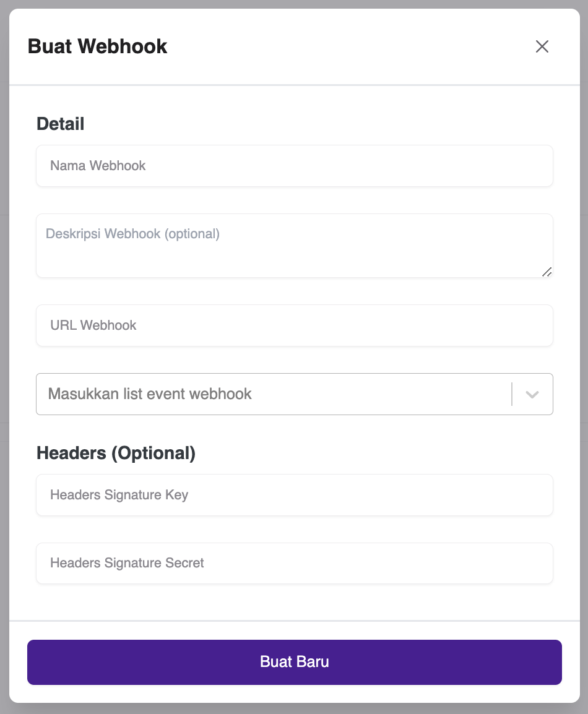
Task: Click the X icon in the header
Action: pos(542,46)
